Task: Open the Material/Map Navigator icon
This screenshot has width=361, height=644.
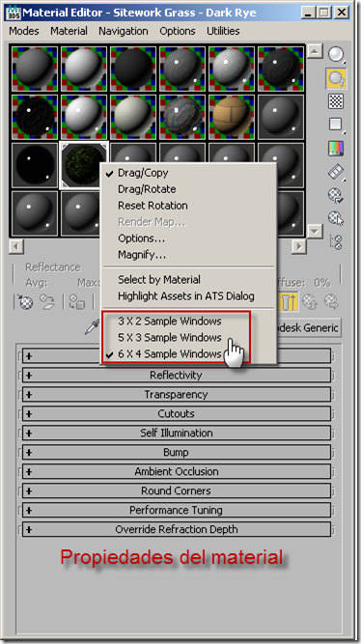Action: [x=336, y=242]
